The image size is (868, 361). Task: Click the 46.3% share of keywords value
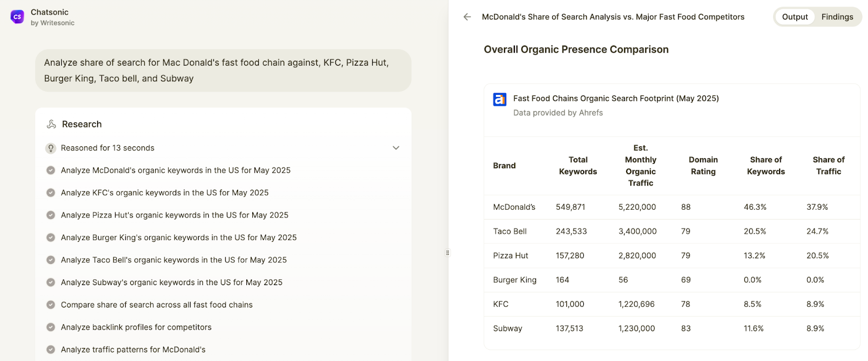point(755,207)
